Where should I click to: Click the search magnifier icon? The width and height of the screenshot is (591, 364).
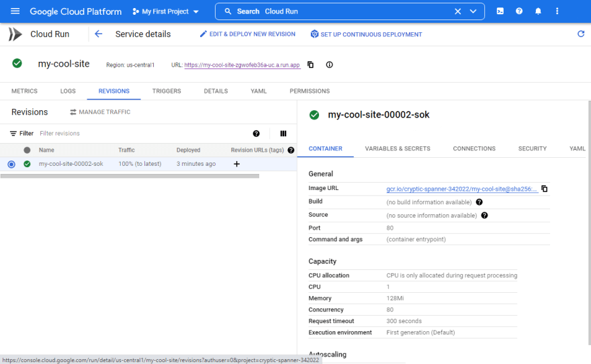coord(228,11)
